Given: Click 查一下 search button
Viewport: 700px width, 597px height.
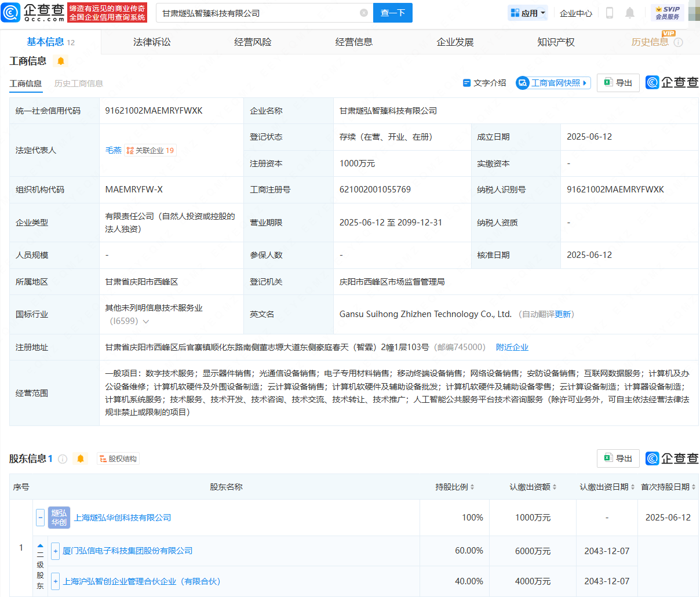Looking at the screenshot, I should [x=393, y=13].
